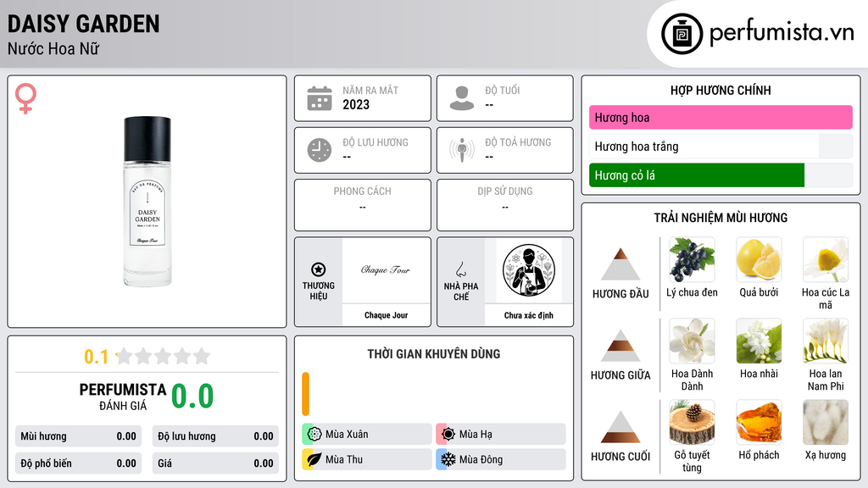Select the Hoa nhài note image

click(759, 341)
